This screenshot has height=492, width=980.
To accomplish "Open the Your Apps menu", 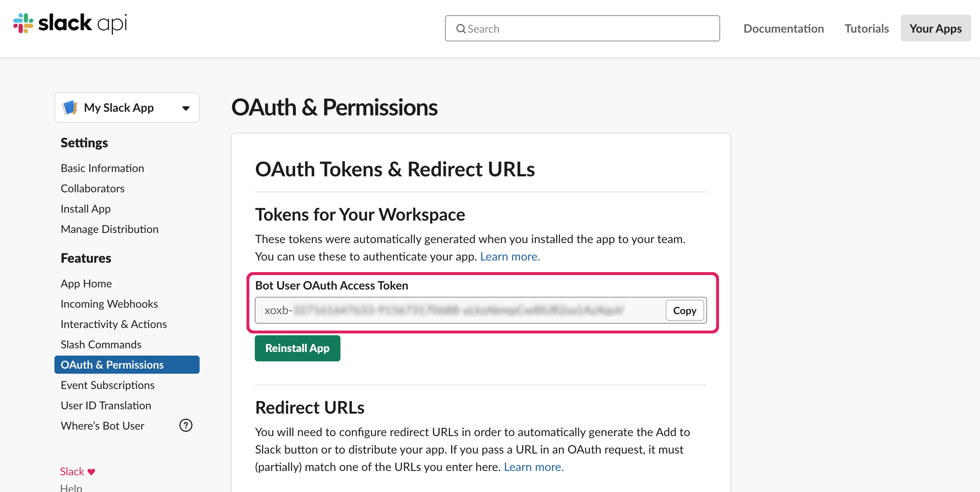I will point(935,28).
